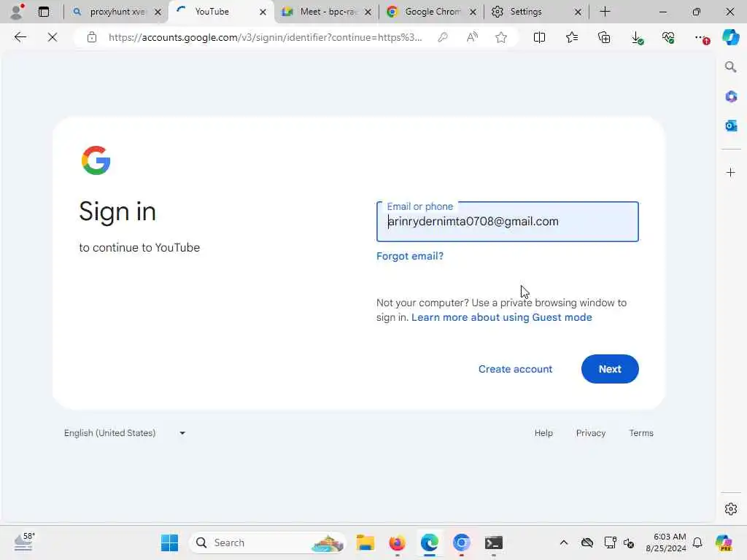
Task: Open notifications bell
Action: [697, 542]
